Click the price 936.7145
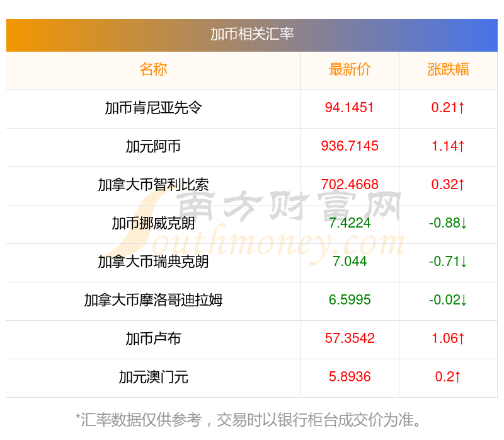 coord(350,146)
